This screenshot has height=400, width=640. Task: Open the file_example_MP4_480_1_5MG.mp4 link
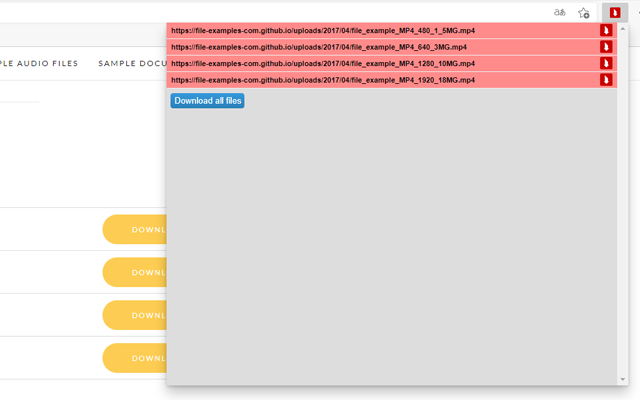(x=323, y=31)
